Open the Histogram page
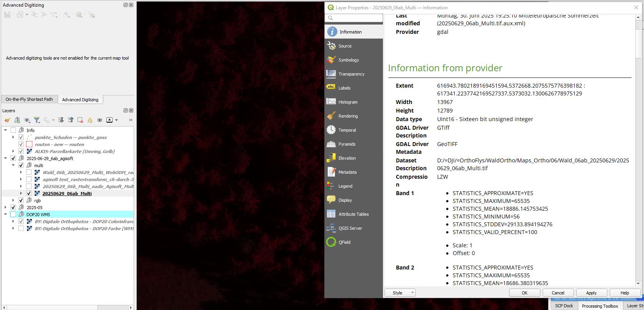Screen dimensions: 644x310 click(x=353, y=102)
